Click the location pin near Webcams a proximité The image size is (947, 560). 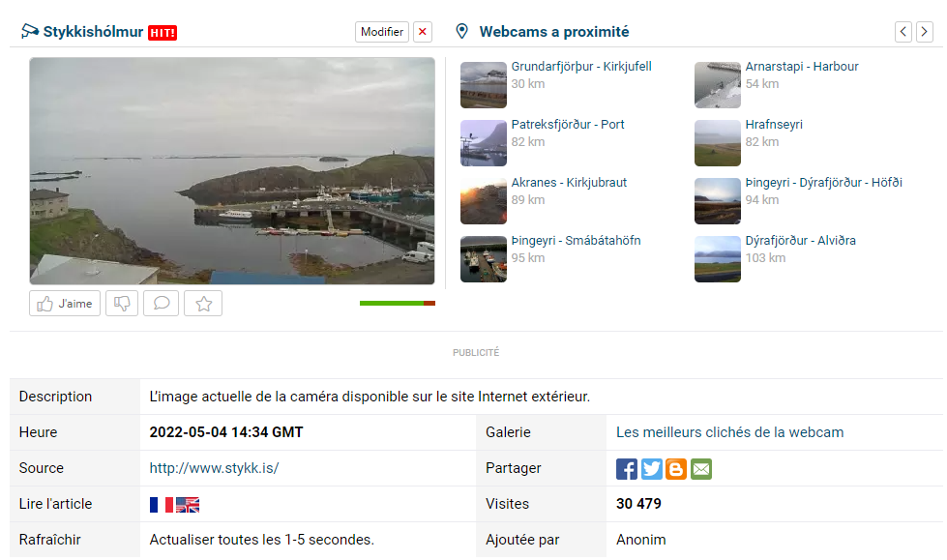coord(462,31)
